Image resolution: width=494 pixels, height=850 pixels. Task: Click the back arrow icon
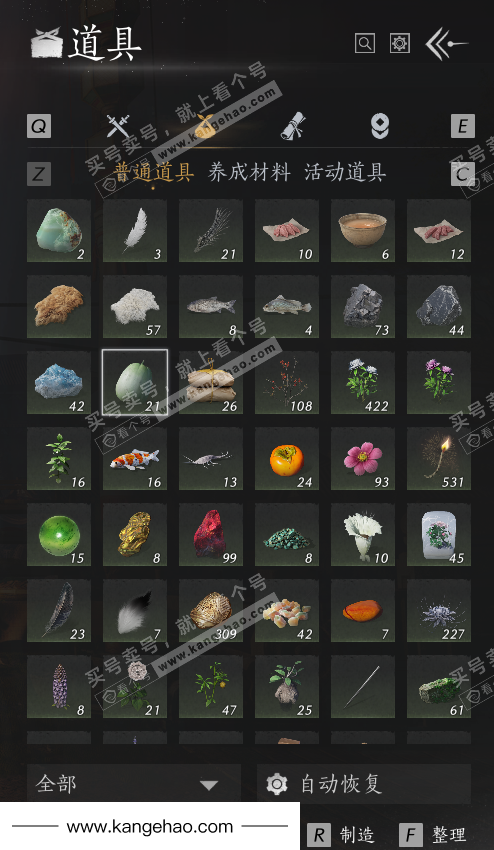(446, 43)
